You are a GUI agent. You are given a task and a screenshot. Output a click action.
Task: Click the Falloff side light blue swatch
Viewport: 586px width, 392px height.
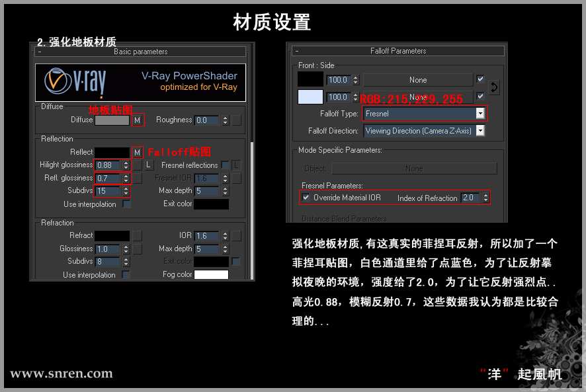[310, 97]
